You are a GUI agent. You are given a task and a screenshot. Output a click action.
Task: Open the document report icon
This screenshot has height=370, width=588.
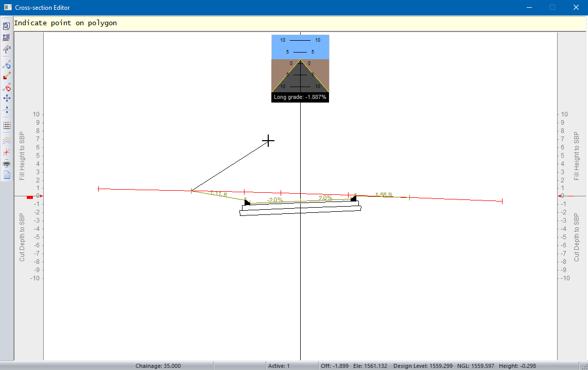pyautogui.click(x=7, y=175)
